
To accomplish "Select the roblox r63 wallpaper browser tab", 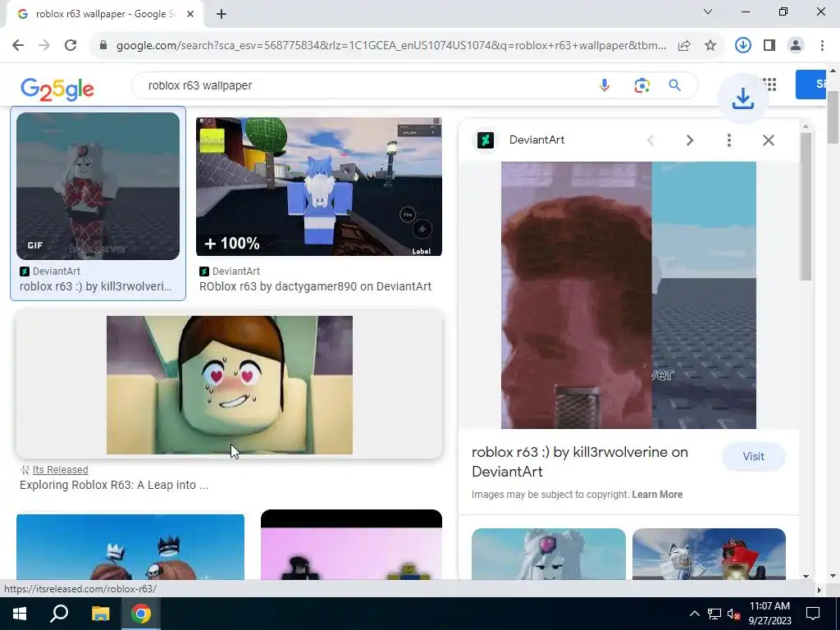I will 104,15.
